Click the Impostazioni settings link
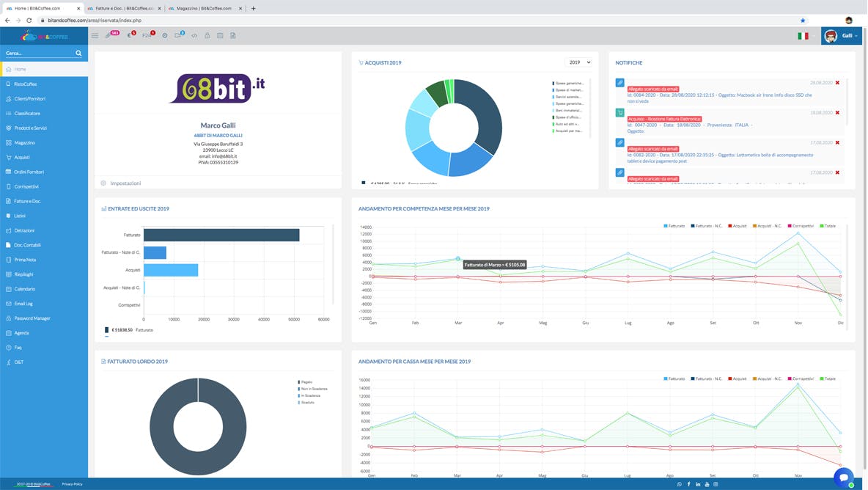The image size is (868, 490). click(x=125, y=183)
